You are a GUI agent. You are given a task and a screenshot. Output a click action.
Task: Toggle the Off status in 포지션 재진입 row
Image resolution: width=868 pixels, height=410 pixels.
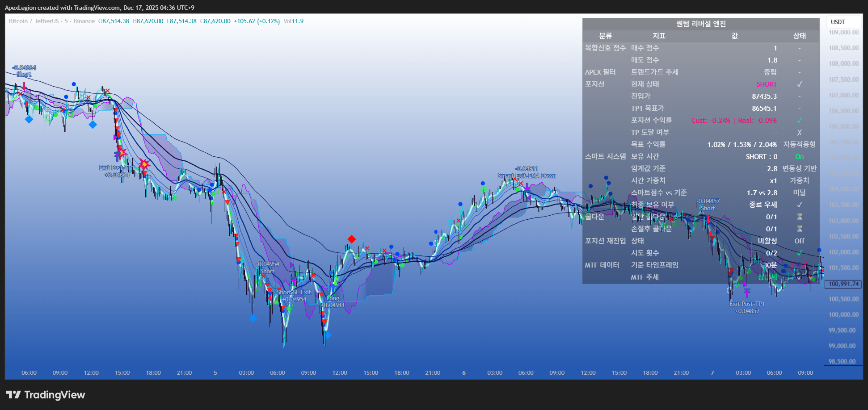pyautogui.click(x=799, y=241)
